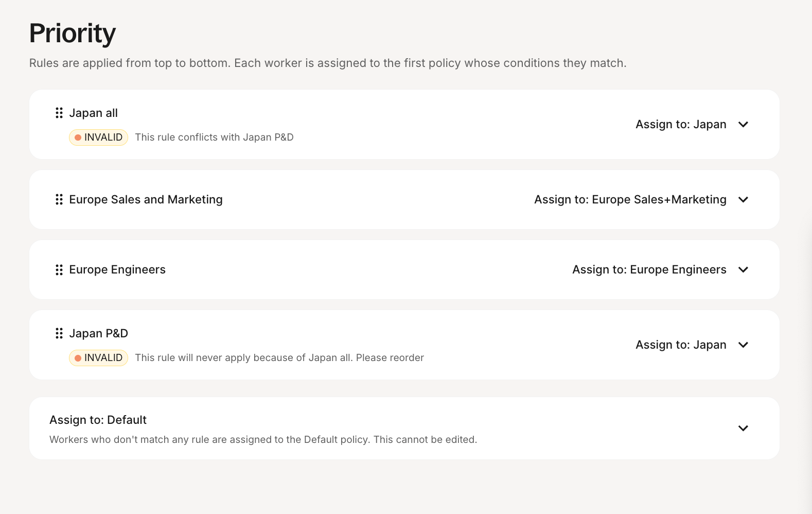Select the Japan all rule name
The height and width of the screenshot is (514, 812).
tap(94, 113)
